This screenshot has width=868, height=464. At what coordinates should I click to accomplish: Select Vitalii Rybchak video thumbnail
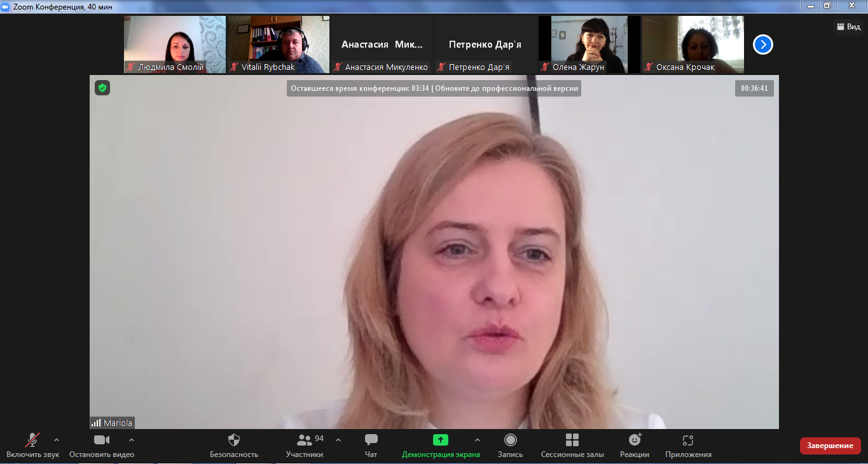(x=279, y=44)
